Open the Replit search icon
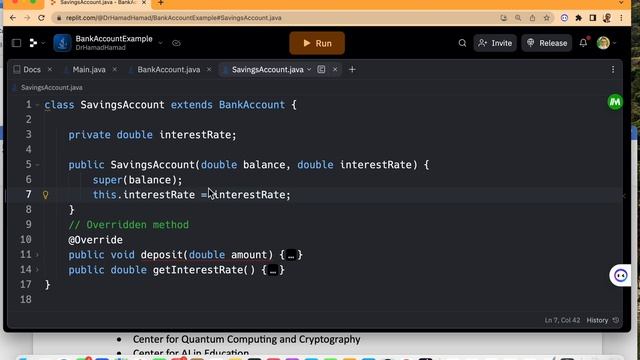 point(462,43)
